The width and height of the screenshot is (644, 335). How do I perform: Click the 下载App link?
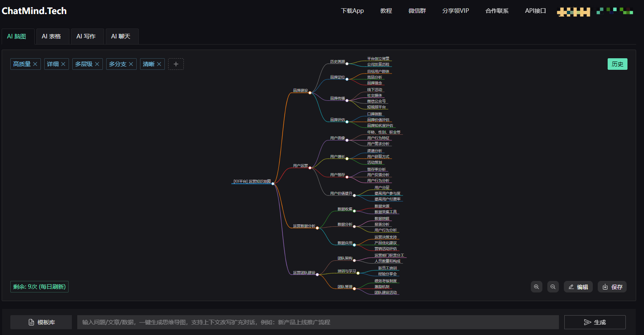tap(352, 11)
